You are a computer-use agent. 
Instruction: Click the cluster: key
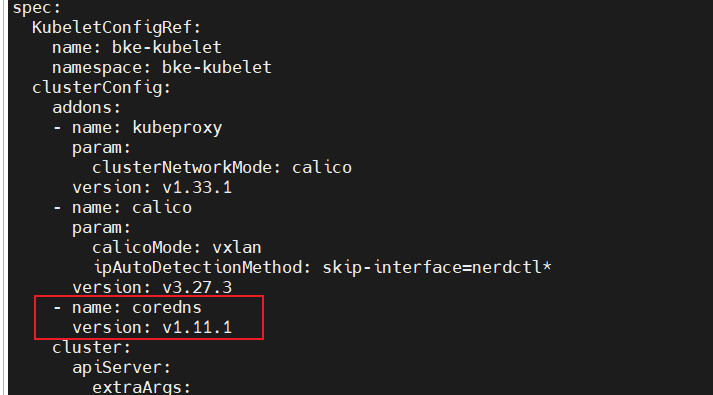pyautogui.click(x=91, y=348)
